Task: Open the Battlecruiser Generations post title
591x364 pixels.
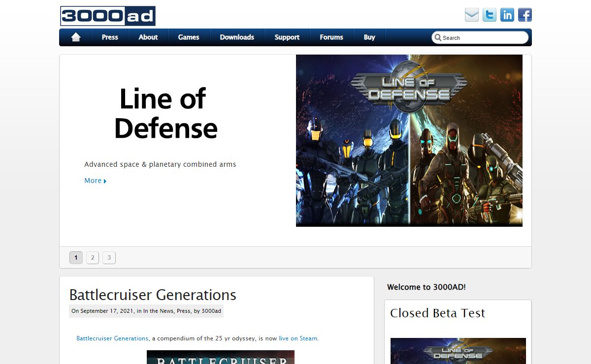Action: point(153,295)
